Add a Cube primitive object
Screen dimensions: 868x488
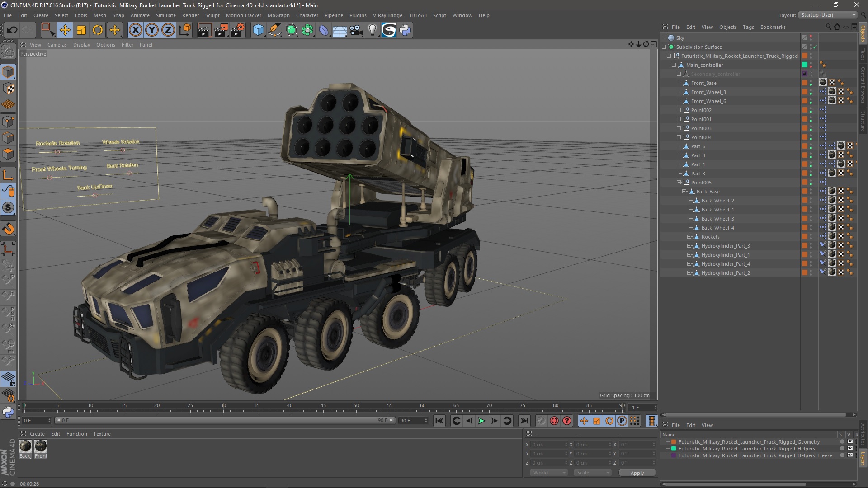coord(258,30)
